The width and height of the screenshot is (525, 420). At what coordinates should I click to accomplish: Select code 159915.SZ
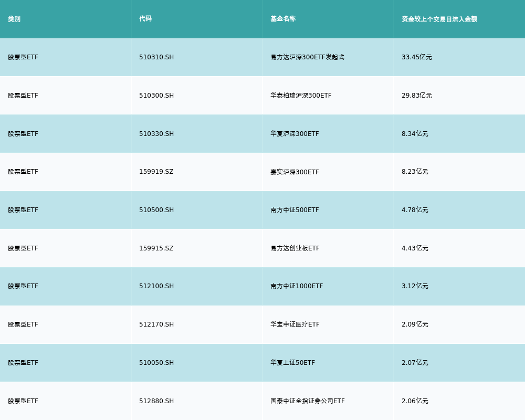pos(156,248)
